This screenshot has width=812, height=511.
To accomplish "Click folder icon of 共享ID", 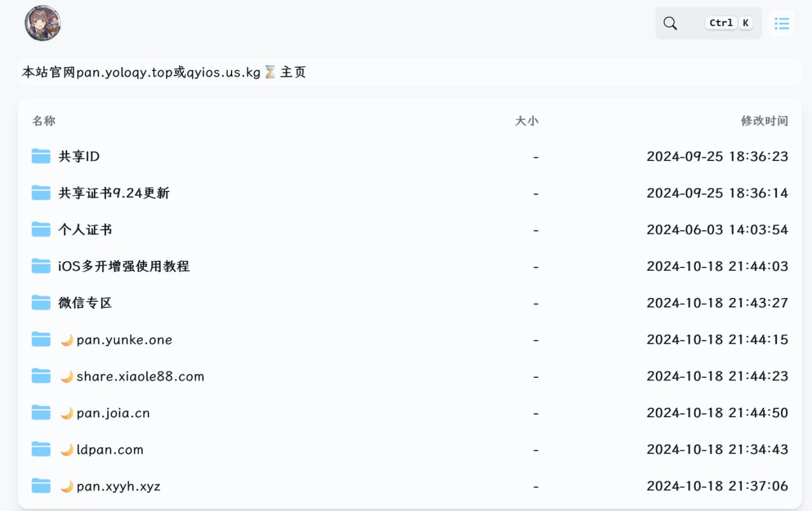I will (41, 156).
